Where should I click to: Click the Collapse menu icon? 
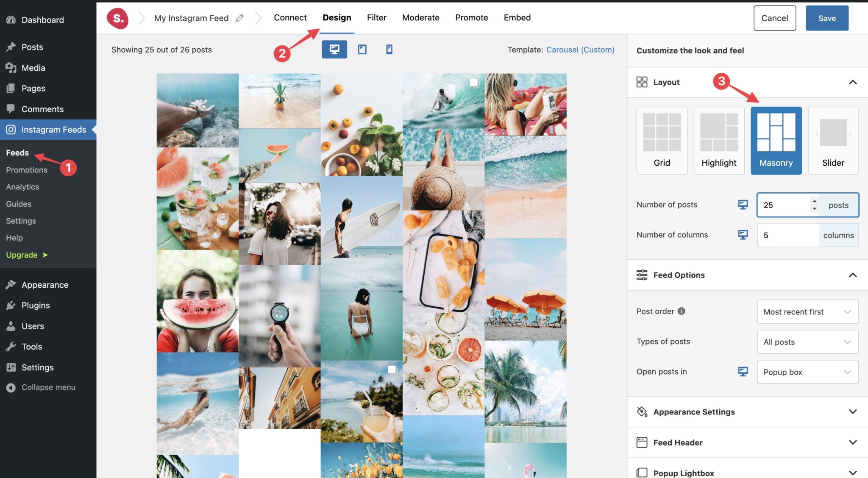(11, 387)
